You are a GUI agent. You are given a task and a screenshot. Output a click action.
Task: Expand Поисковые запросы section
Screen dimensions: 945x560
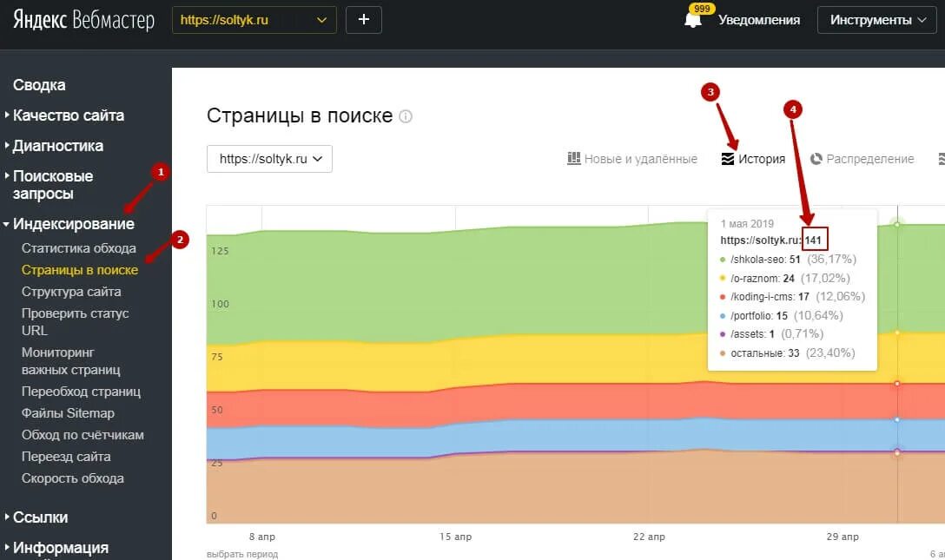[x=53, y=185]
